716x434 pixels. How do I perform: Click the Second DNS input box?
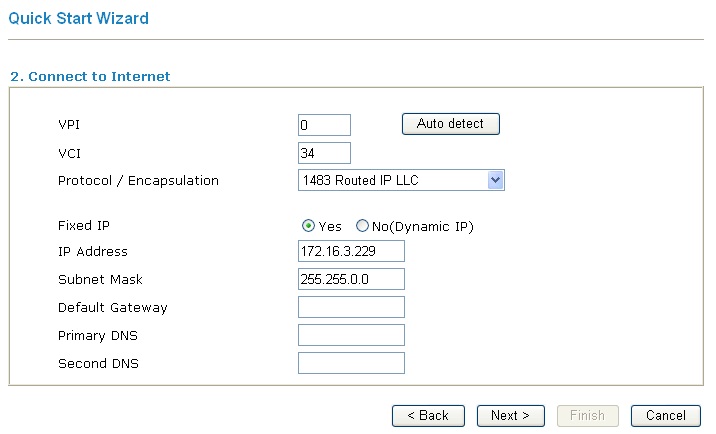[x=351, y=363]
